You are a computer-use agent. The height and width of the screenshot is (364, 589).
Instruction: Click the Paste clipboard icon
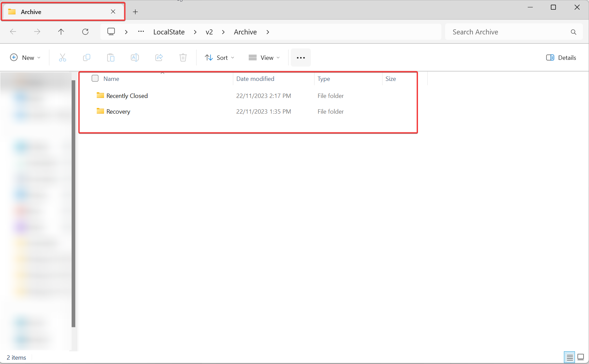[111, 57]
